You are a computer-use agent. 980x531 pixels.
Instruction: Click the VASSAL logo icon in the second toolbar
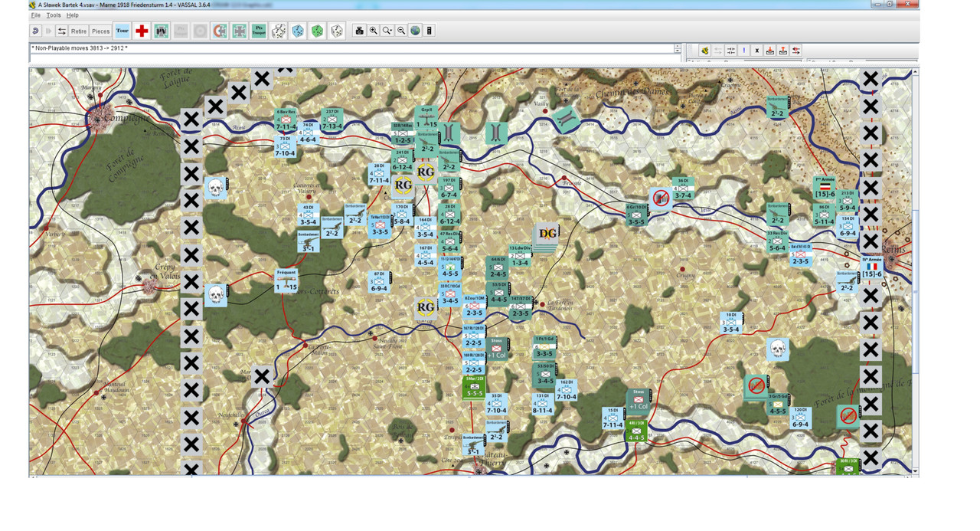(704, 51)
